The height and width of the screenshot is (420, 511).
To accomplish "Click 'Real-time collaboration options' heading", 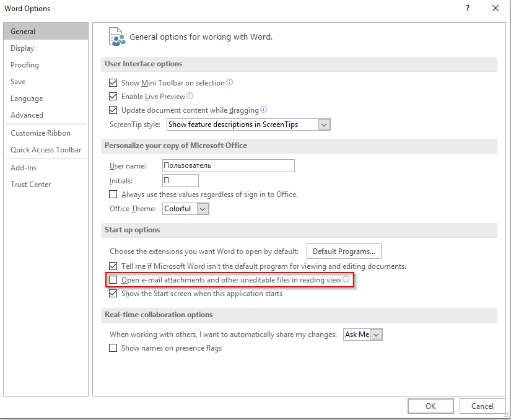I will pyautogui.click(x=159, y=315).
